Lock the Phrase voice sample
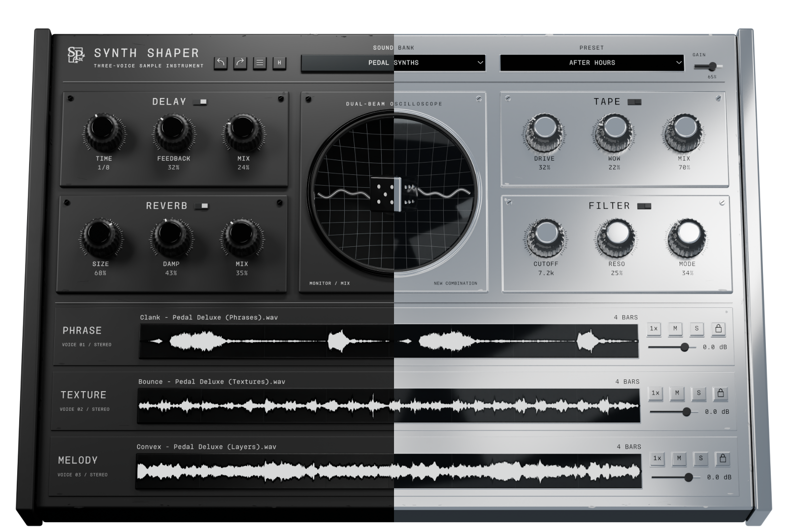Screen dimensions: 788x532 (718, 329)
